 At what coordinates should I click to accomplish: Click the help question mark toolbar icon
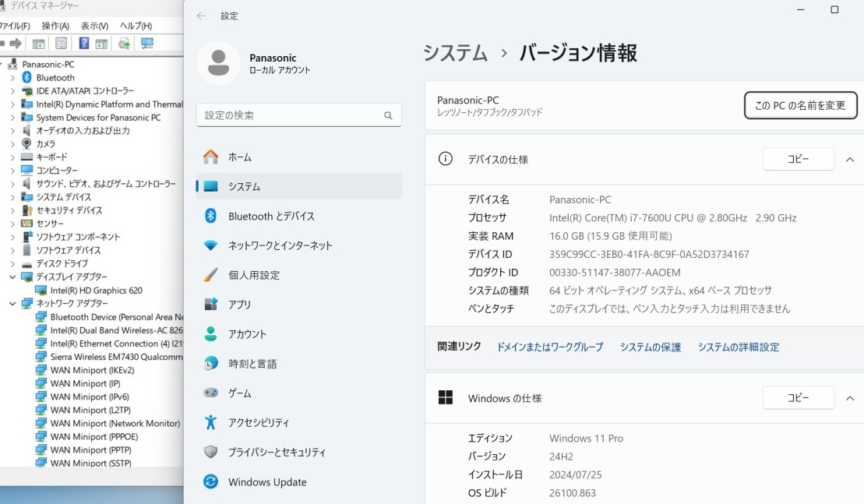pos(84,43)
